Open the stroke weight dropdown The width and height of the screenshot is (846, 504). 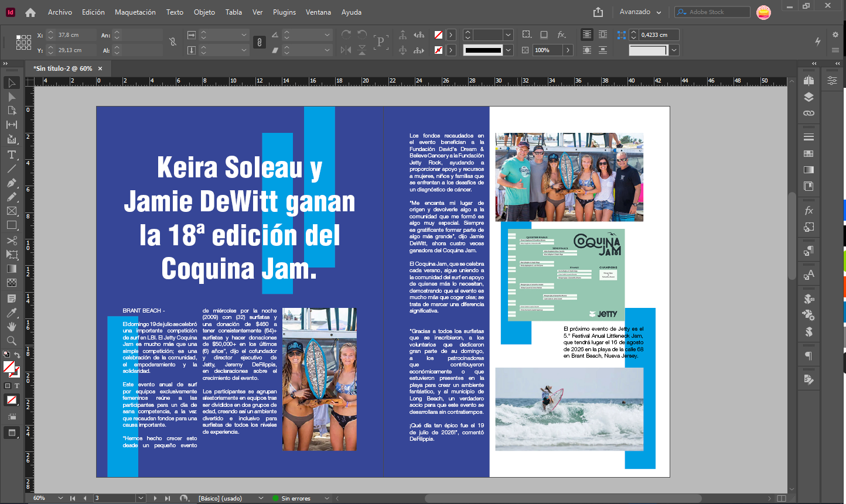[508, 35]
